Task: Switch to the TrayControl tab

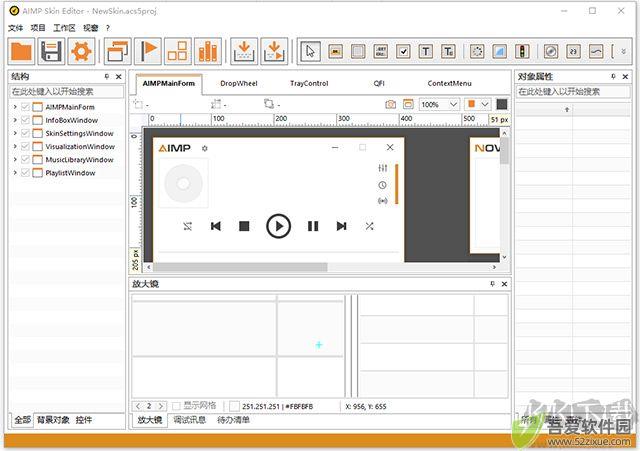Action: click(309, 83)
